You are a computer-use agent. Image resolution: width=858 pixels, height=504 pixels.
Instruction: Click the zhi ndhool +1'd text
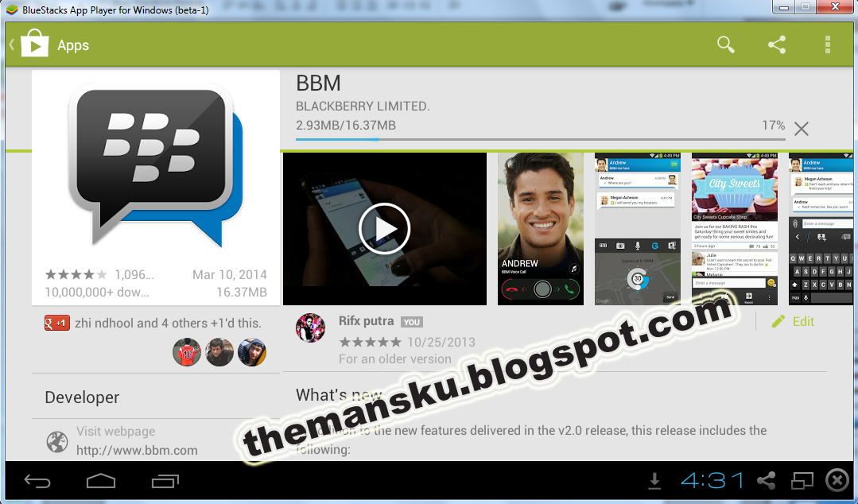[168, 324]
